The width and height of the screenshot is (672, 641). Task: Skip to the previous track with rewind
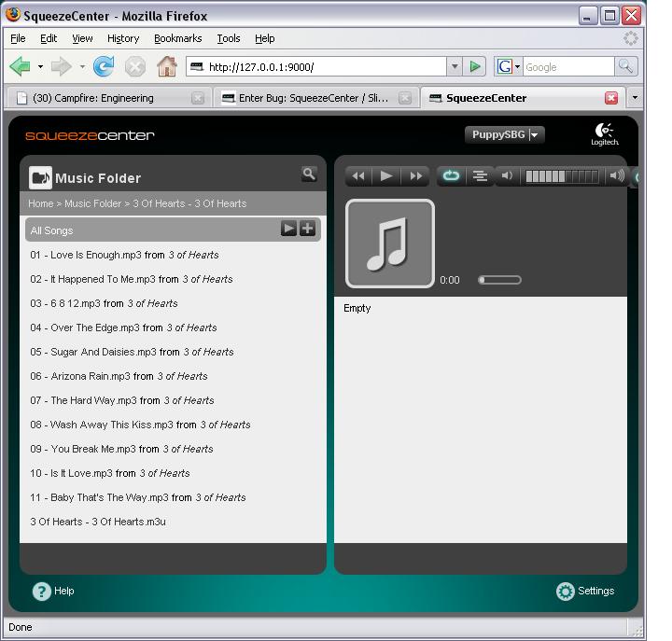point(358,176)
